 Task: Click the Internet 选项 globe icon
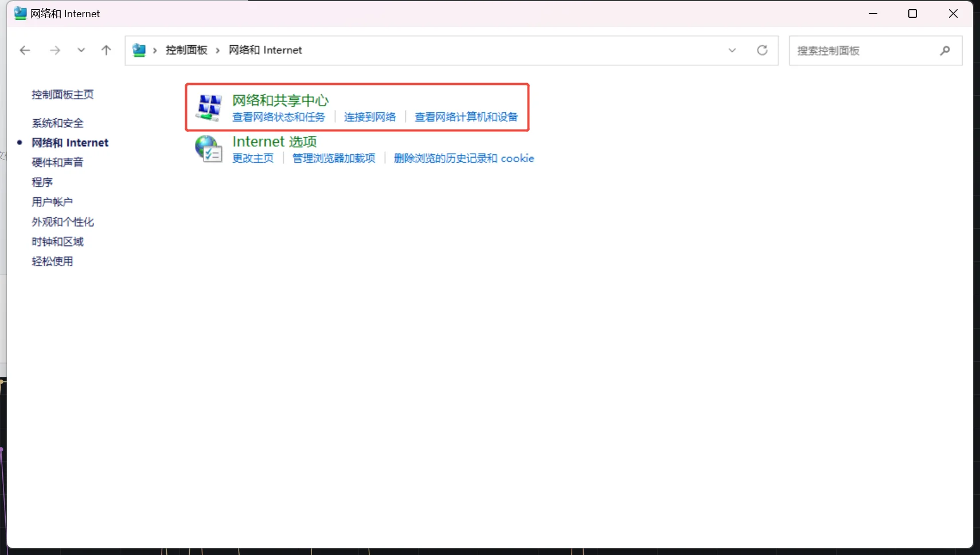209,149
